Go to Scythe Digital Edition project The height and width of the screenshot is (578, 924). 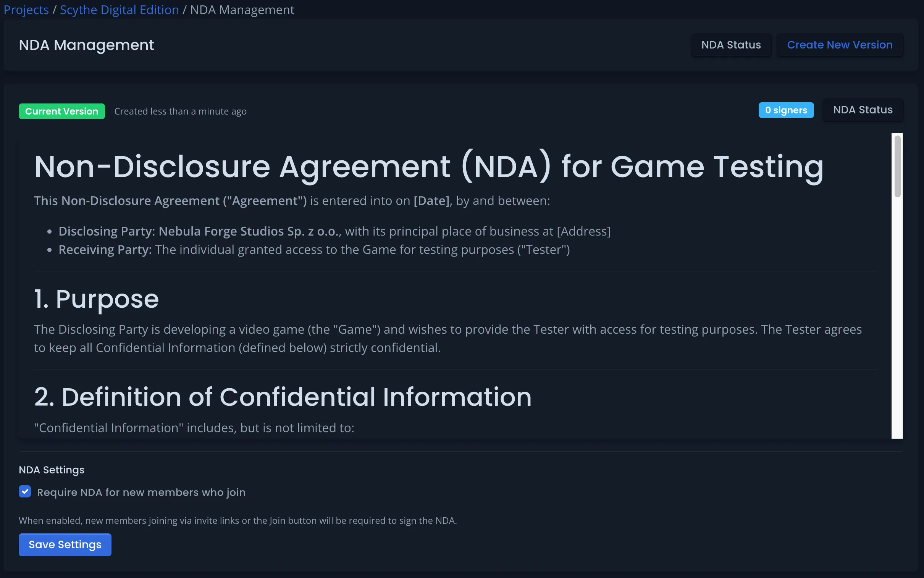point(119,10)
